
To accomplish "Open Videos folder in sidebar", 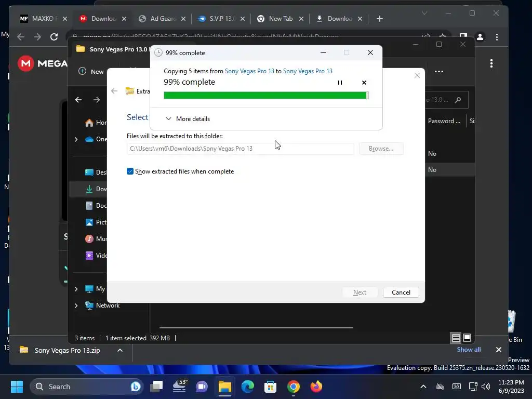I will click(96, 256).
